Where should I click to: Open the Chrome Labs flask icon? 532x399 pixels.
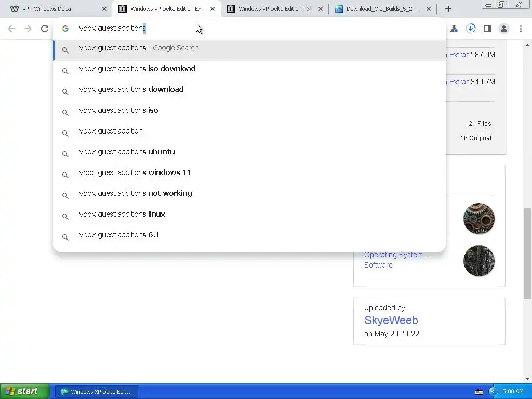[454, 29]
